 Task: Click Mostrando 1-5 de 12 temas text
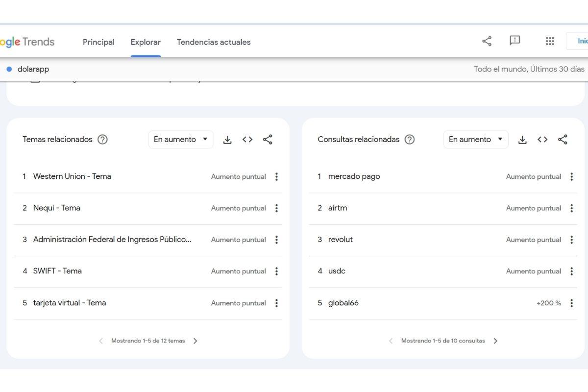pos(148,341)
